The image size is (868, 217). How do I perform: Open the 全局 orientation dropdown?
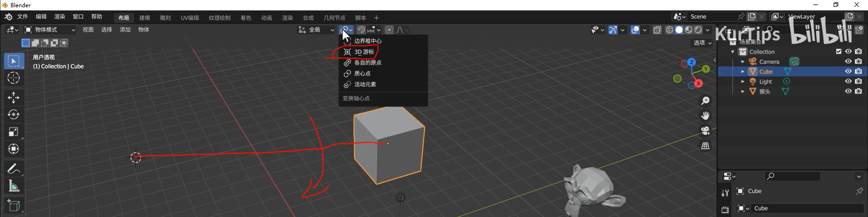[316, 30]
